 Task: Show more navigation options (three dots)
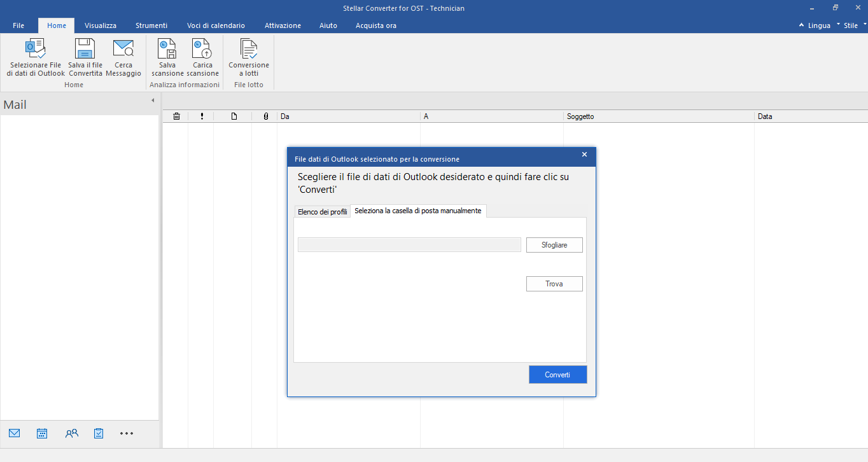point(127,433)
